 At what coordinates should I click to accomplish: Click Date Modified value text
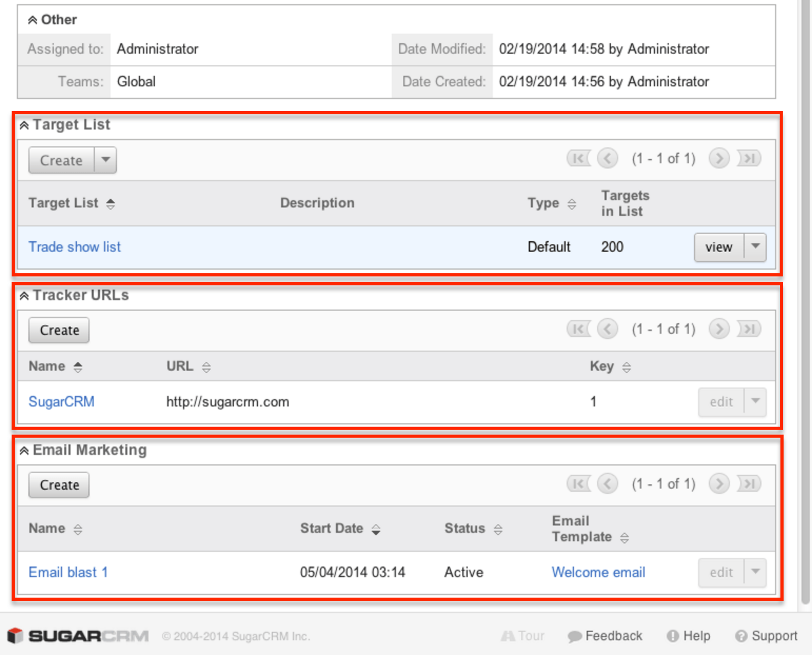pyautogui.click(x=604, y=49)
